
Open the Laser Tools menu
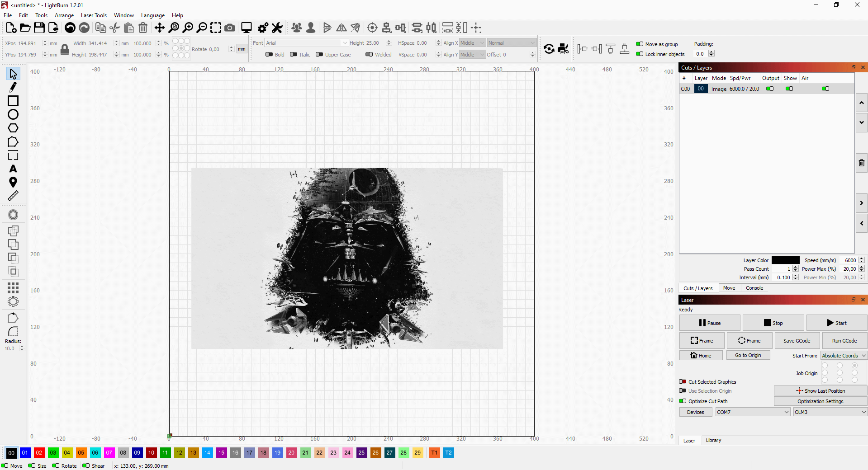[x=94, y=15]
